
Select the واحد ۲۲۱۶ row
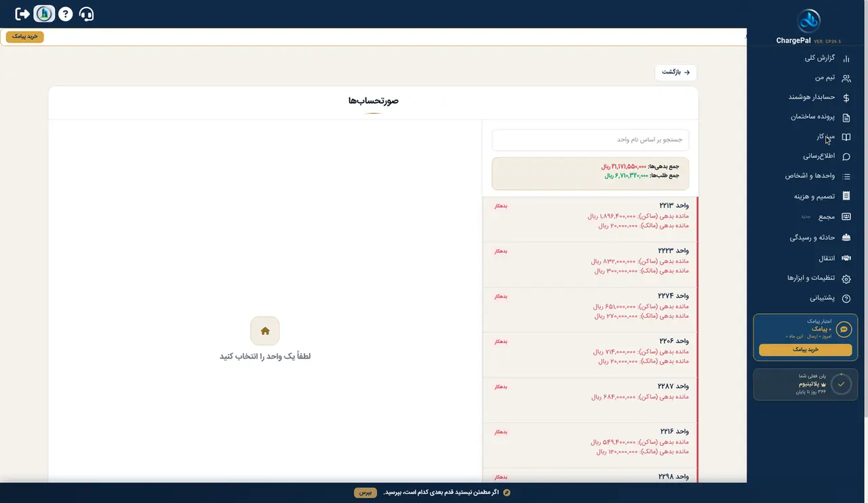590,446
